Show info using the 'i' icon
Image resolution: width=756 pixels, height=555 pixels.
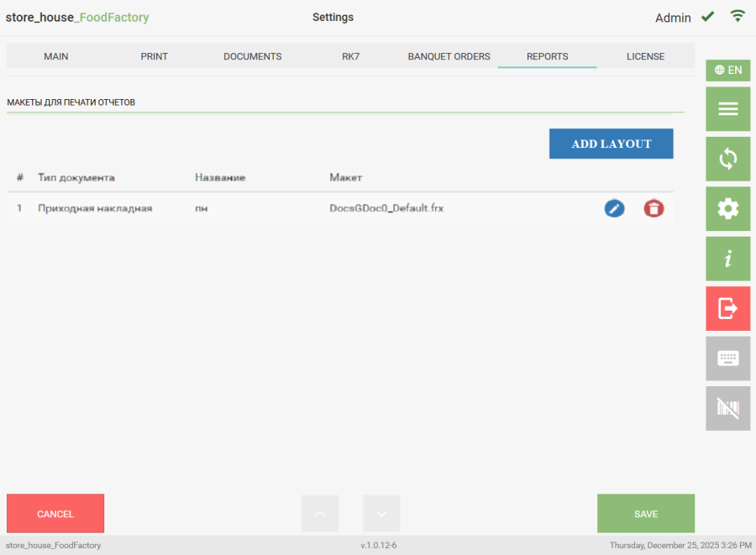point(727,259)
